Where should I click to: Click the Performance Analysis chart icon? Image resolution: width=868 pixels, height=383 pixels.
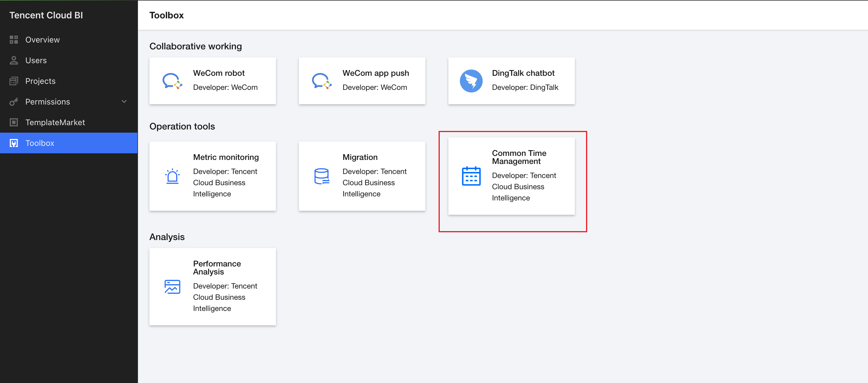click(x=172, y=287)
